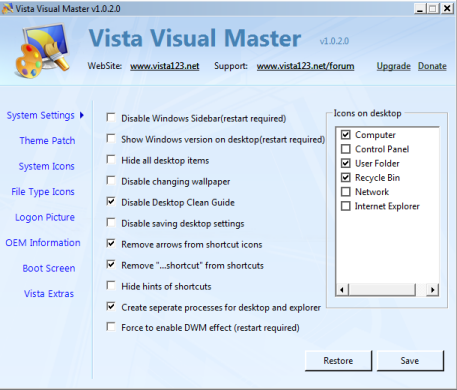Open Logon Picture section
Image resolution: width=457 pixels, height=390 pixels.
tap(45, 217)
